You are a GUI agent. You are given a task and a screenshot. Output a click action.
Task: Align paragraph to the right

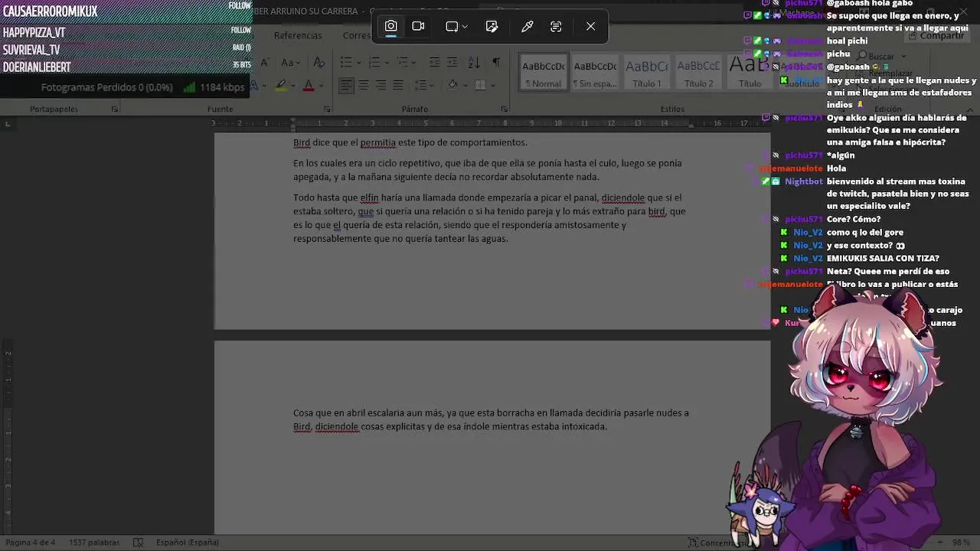coord(381,85)
